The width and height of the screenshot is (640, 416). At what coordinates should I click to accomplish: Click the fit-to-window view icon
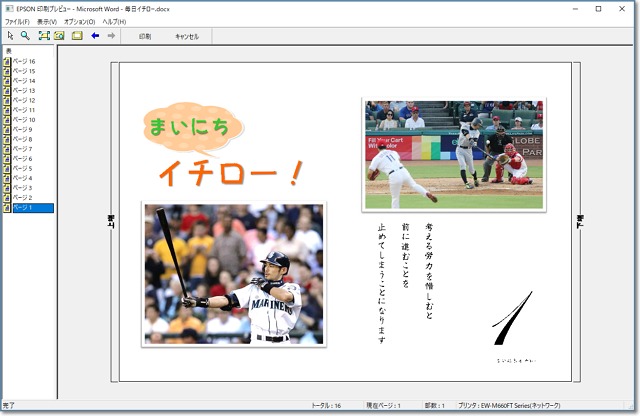[44, 35]
